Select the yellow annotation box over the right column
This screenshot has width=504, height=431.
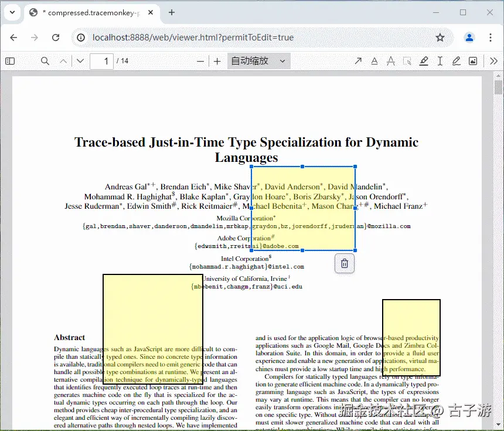411,338
